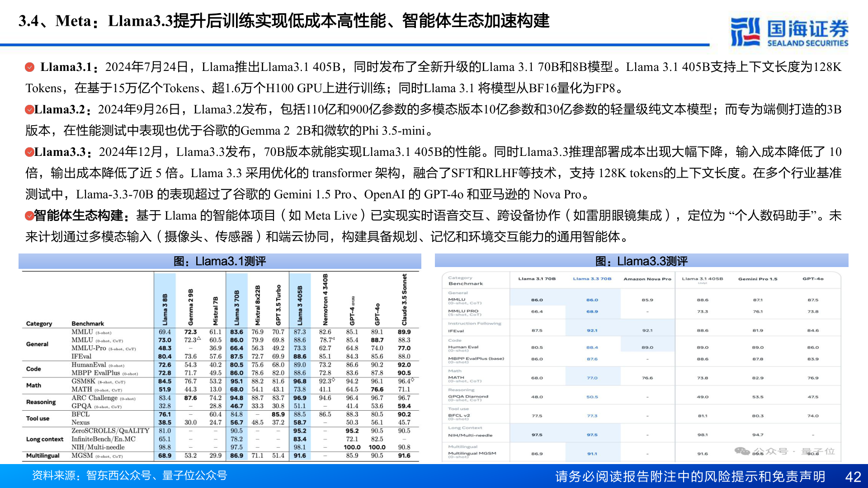
Task: Click 'Long context' category in Llama3.1 table
Action: click(45, 439)
